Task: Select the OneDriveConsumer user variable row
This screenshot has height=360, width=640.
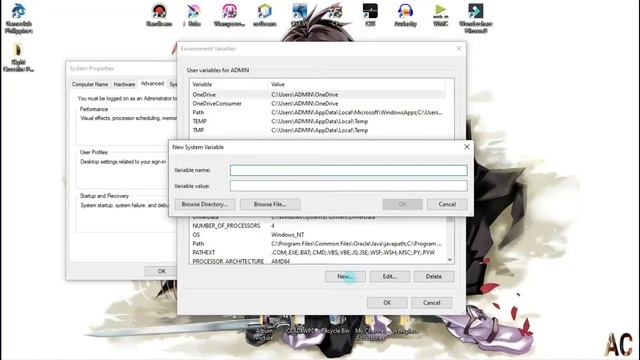Action: click(318, 103)
